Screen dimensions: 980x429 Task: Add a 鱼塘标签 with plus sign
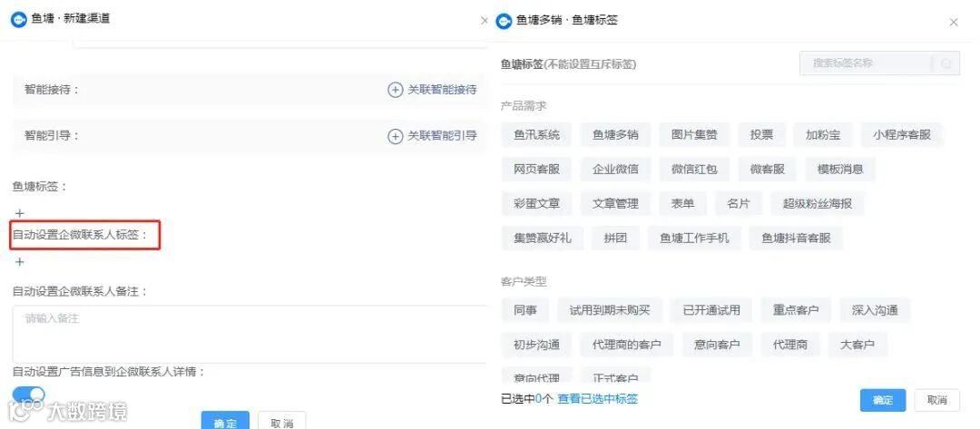point(19,213)
